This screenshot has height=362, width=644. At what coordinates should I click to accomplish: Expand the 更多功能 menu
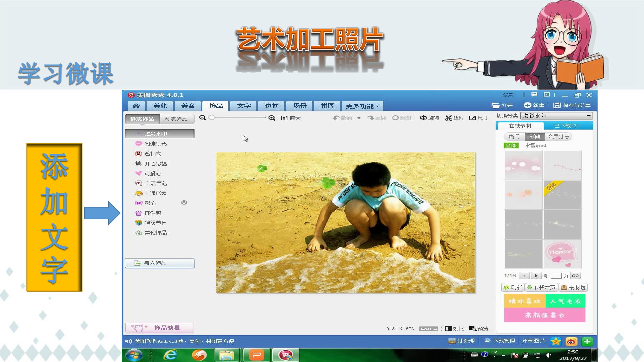click(x=362, y=106)
